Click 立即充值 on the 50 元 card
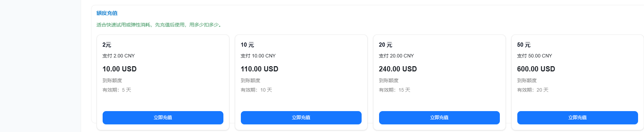The height and width of the screenshot is (132, 644). (578, 118)
